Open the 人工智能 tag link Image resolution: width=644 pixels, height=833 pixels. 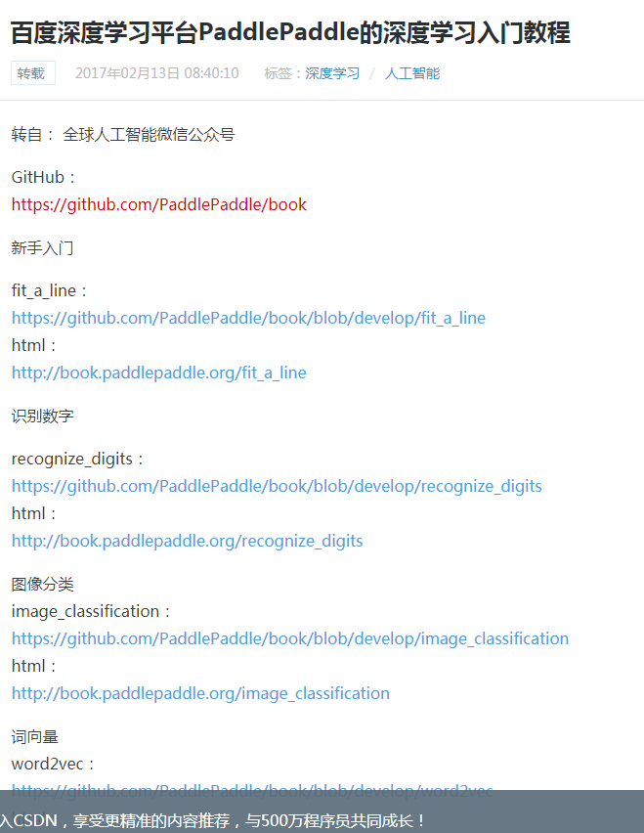[412, 73]
